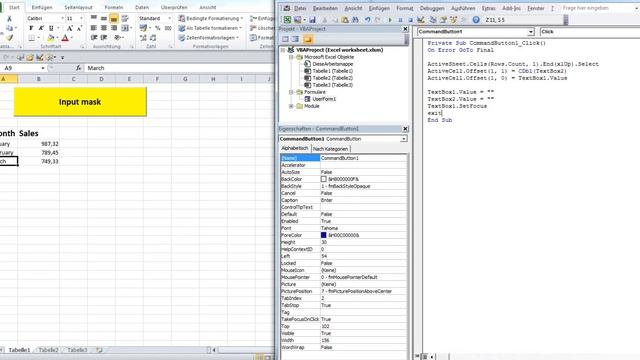Expand the Module folder in project tree
This screenshot has height=360, width=640.
291,106
